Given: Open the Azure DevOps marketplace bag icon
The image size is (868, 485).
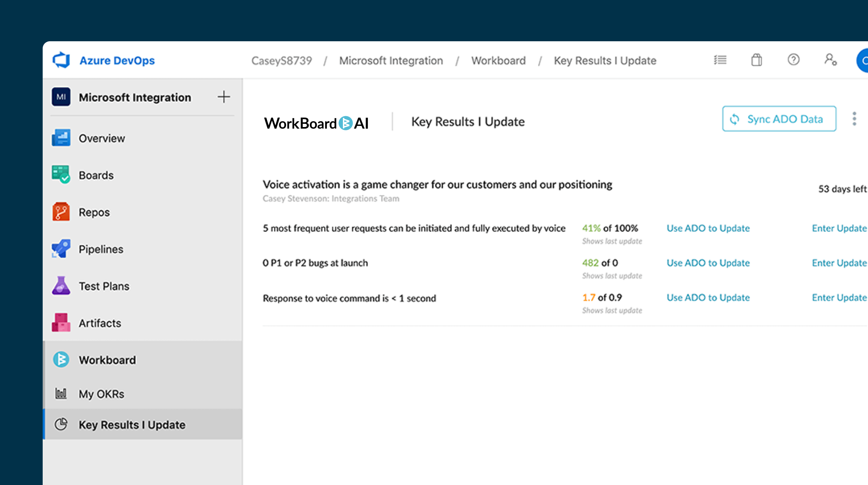Looking at the screenshot, I should coord(757,60).
